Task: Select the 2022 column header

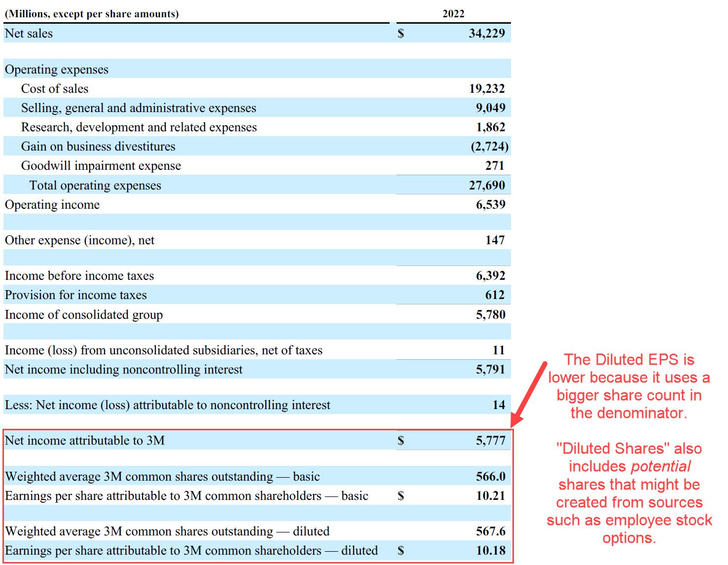Action: point(453,14)
